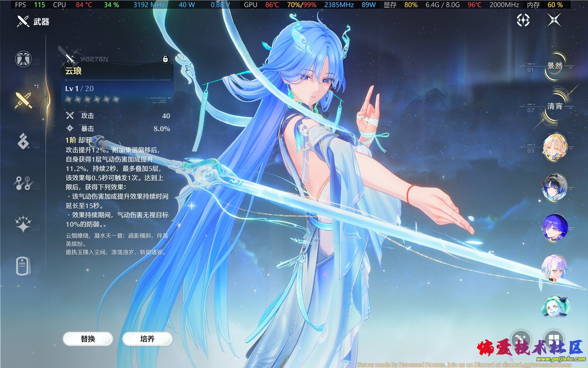588x368 pixels.
Task: Switch to character 清宵 in slot 02
Action: point(555,107)
